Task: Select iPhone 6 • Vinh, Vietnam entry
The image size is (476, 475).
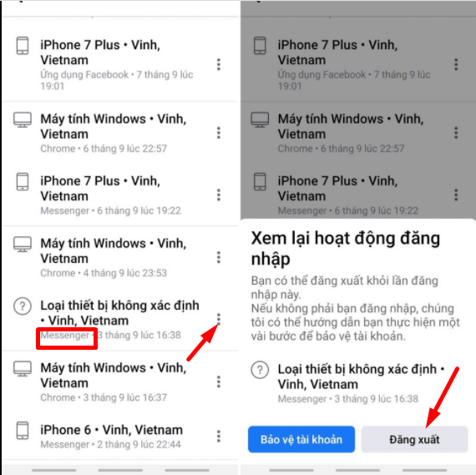Action: 120,436
